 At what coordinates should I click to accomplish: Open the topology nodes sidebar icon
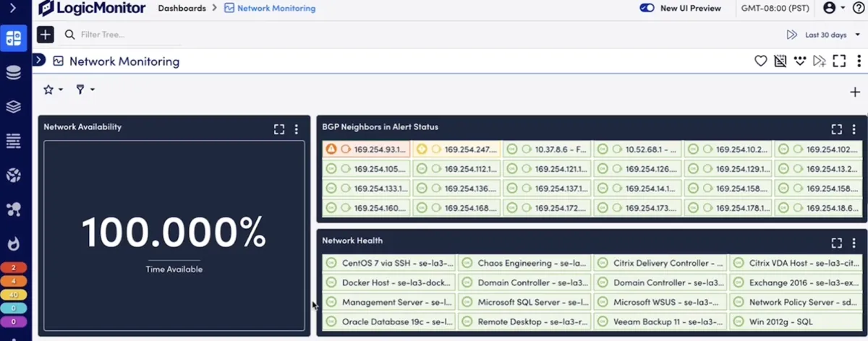[x=14, y=210]
